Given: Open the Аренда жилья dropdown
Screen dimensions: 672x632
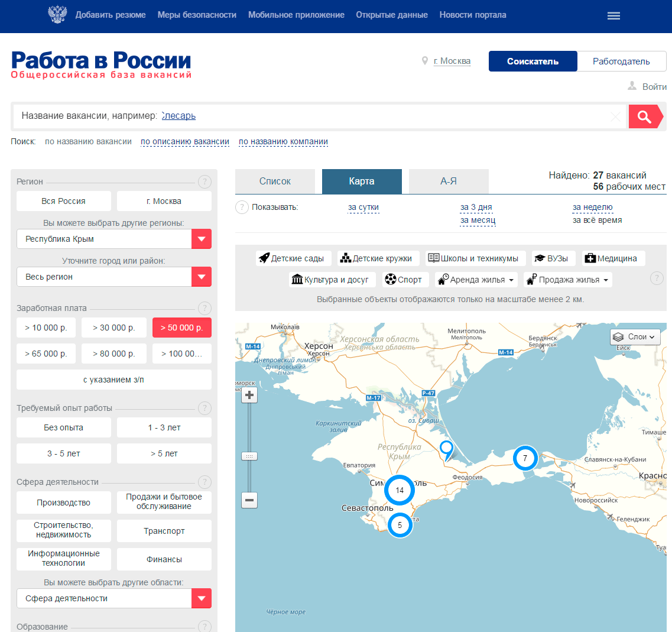Looking at the screenshot, I should [x=476, y=280].
